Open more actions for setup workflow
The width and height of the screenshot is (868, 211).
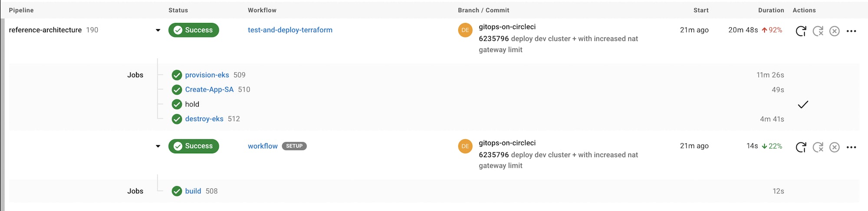click(851, 147)
